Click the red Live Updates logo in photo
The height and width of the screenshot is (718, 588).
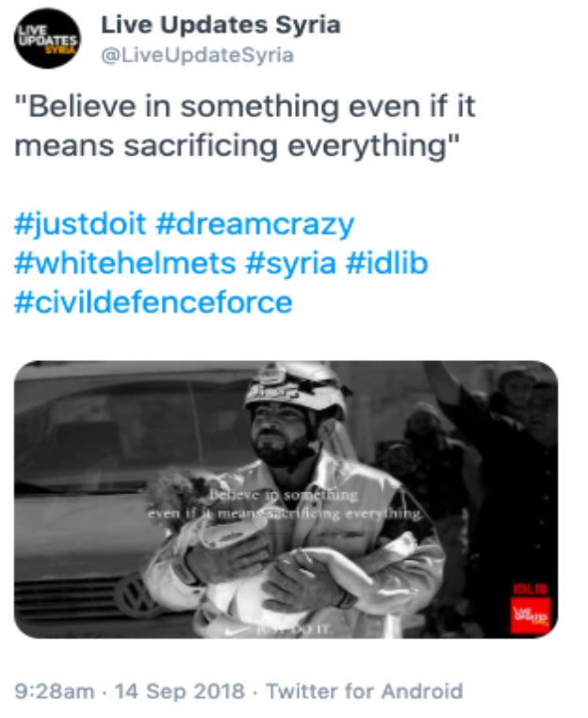[531, 615]
